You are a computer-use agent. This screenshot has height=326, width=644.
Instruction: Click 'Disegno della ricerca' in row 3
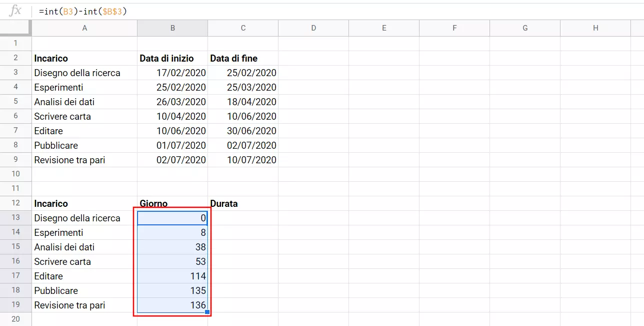coord(84,73)
